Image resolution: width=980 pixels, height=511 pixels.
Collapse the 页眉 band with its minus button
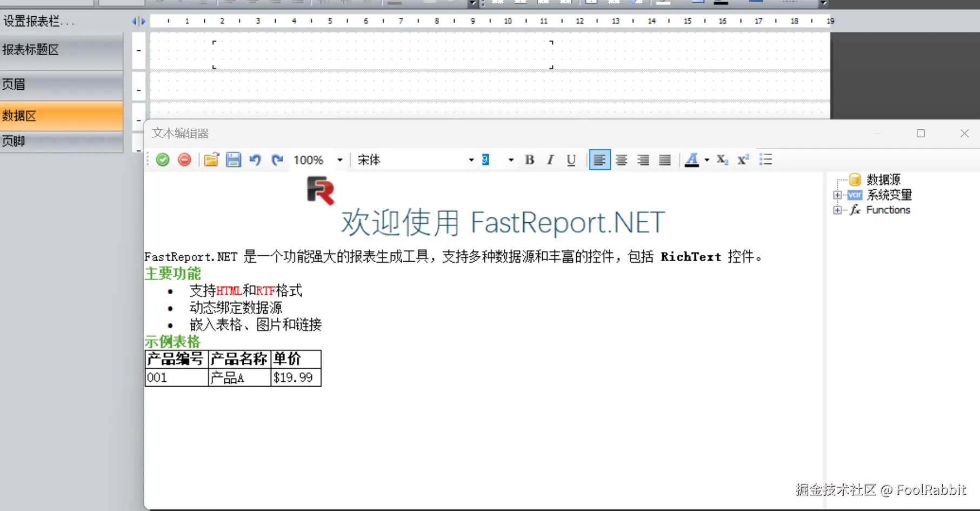pos(139,90)
